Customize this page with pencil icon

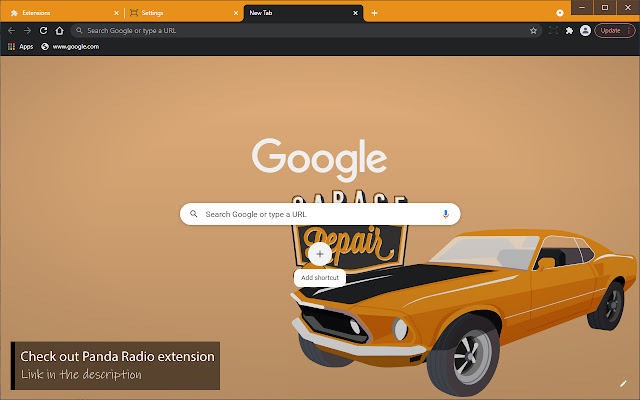click(x=623, y=383)
